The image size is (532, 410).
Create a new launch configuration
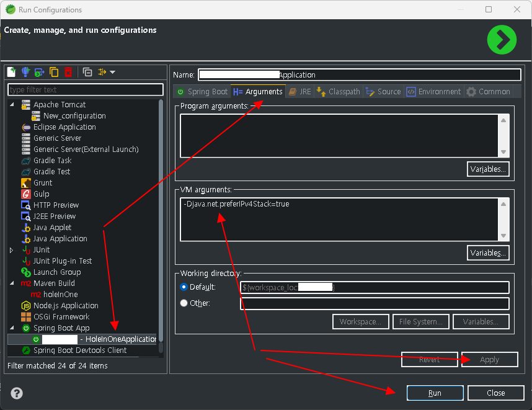pyautogui.click(x=12, y=72)
